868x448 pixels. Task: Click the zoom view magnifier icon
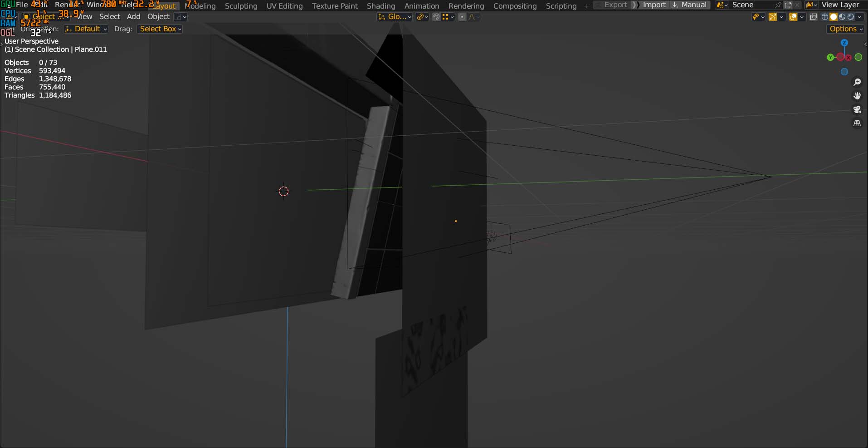coord(857,82)
